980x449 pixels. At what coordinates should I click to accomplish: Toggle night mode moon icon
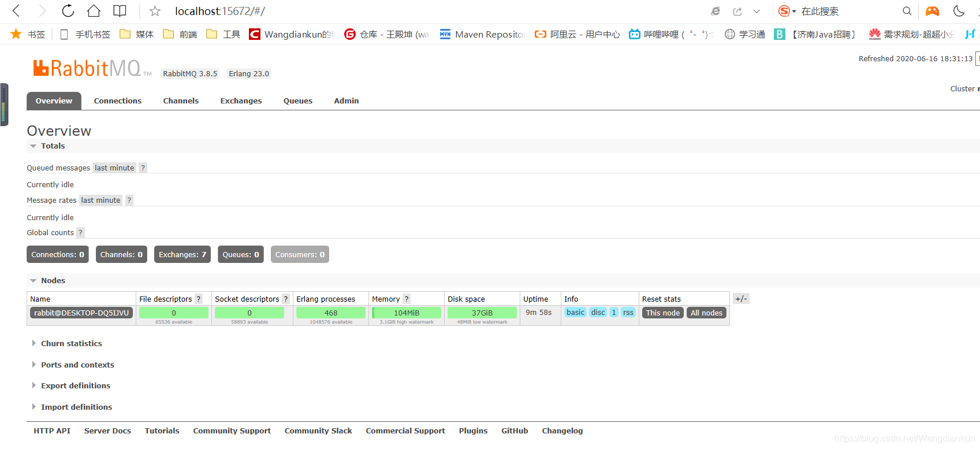[959, 11]
